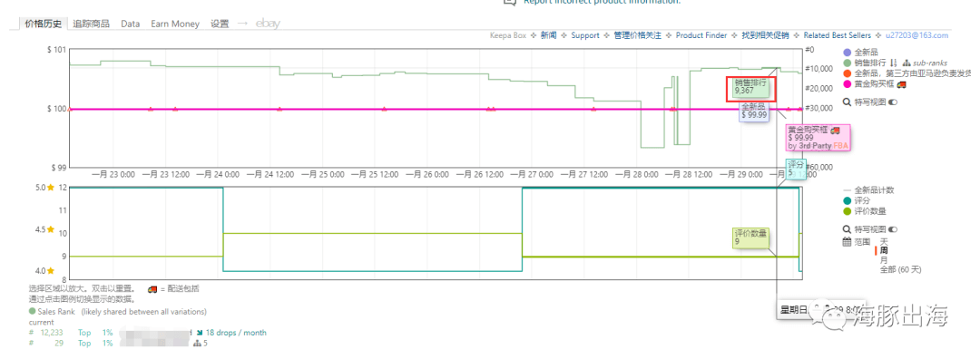The height and width of the screenshot is (359, 980).
Task: Open the 设置 tab
Action: [x=220, y=24]
